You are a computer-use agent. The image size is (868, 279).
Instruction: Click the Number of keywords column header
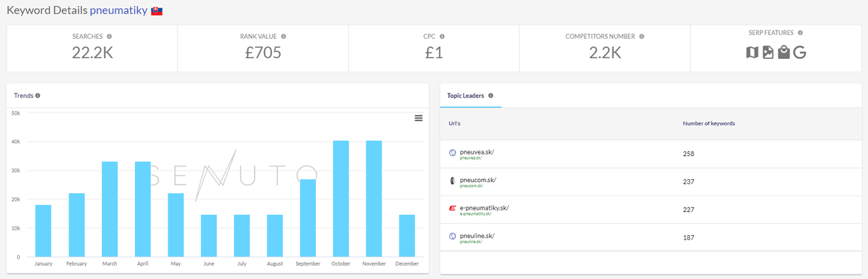coord(709,123)
